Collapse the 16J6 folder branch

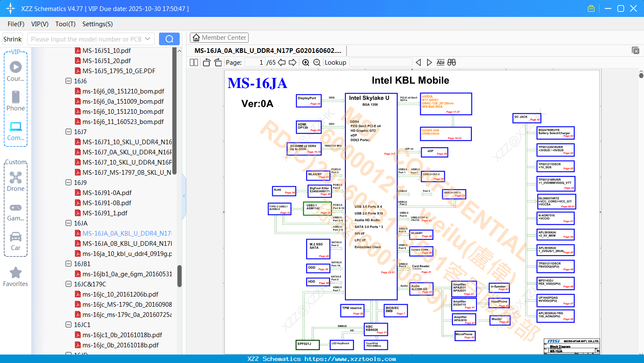click(68, 81)
